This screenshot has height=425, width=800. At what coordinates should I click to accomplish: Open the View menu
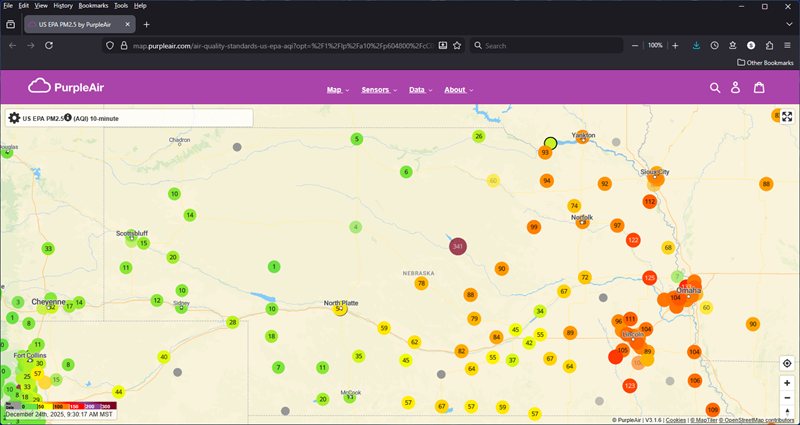(41, 6)
